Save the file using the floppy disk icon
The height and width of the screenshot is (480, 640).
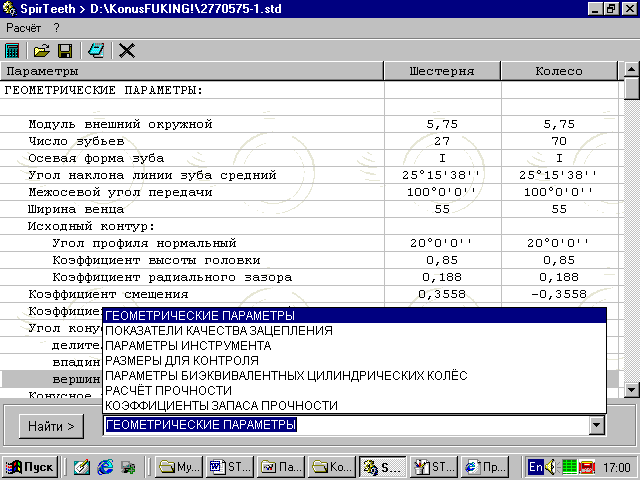(x=64, y=50)
